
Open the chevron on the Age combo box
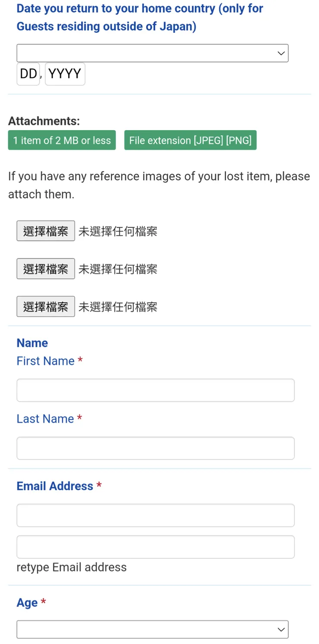click(281, 629)
